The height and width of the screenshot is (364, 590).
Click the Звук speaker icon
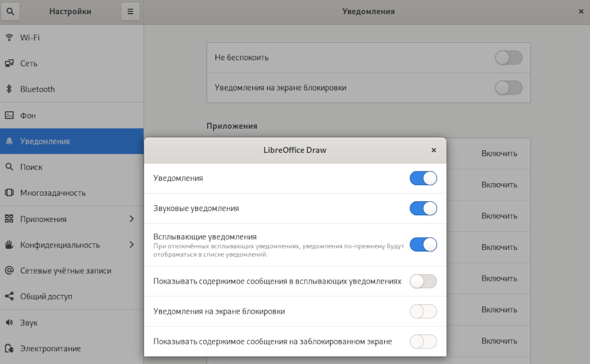pos(9,322)
